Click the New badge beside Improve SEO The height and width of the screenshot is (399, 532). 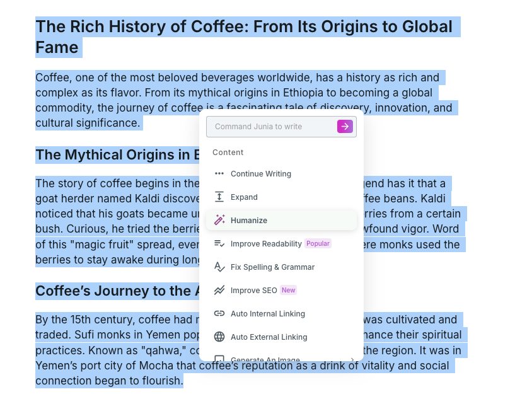click(289, 291)
